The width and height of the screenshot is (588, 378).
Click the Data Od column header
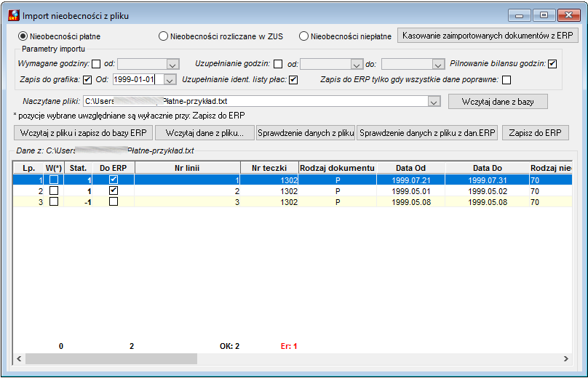410,168
